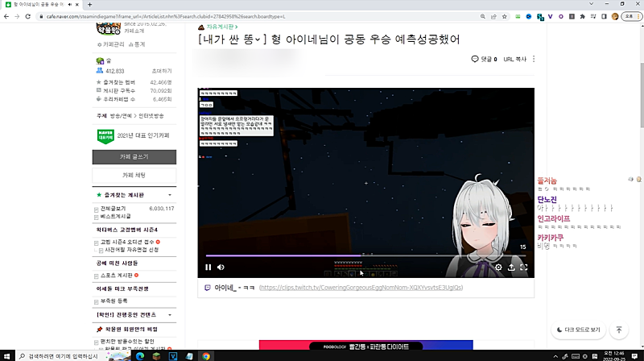Viewport: 644px width, 361px height.
Task: Open Chrome from taskbar
Action: point(206,356)
